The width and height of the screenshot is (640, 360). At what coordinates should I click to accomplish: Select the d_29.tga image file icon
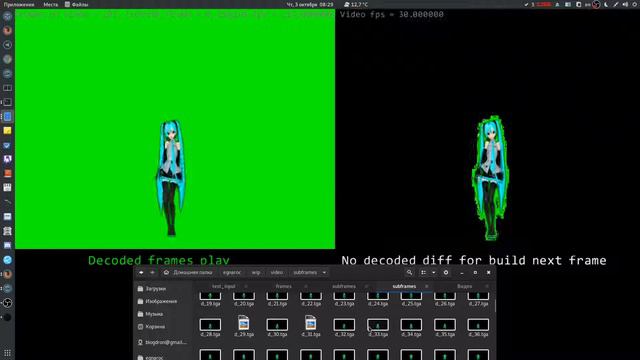coord(244,323)
